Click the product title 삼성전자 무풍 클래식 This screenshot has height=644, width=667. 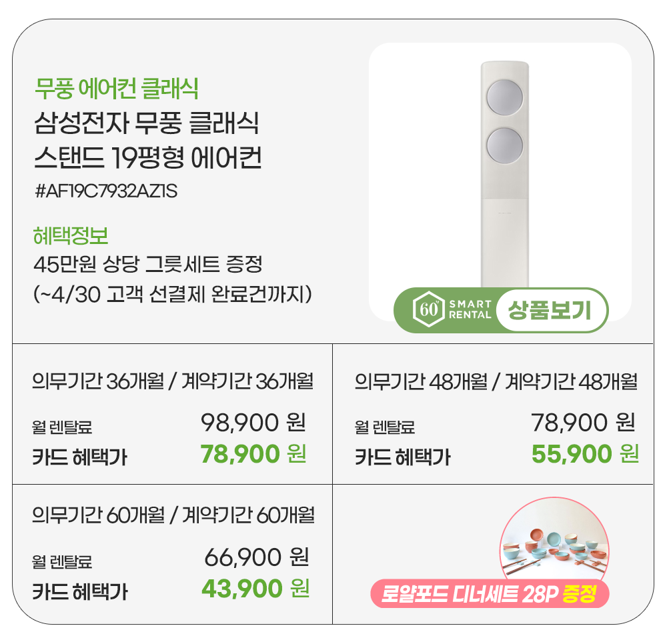coord(146,124)
